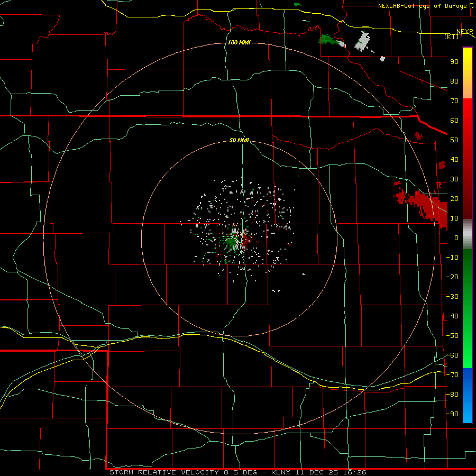Click the -10 knot scale value
The image size is (476, 476).
click(452, 258)
